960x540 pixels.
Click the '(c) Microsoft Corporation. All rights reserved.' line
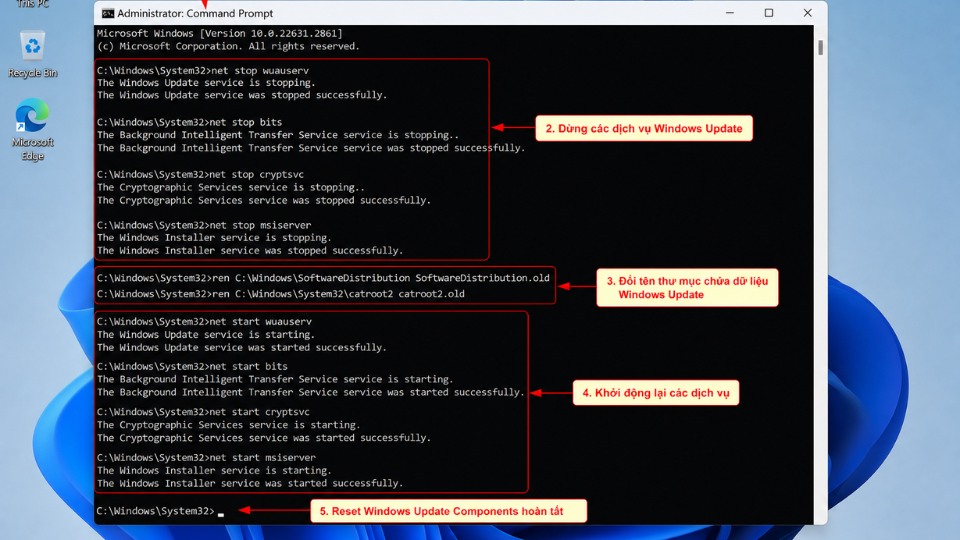(228, 47)
